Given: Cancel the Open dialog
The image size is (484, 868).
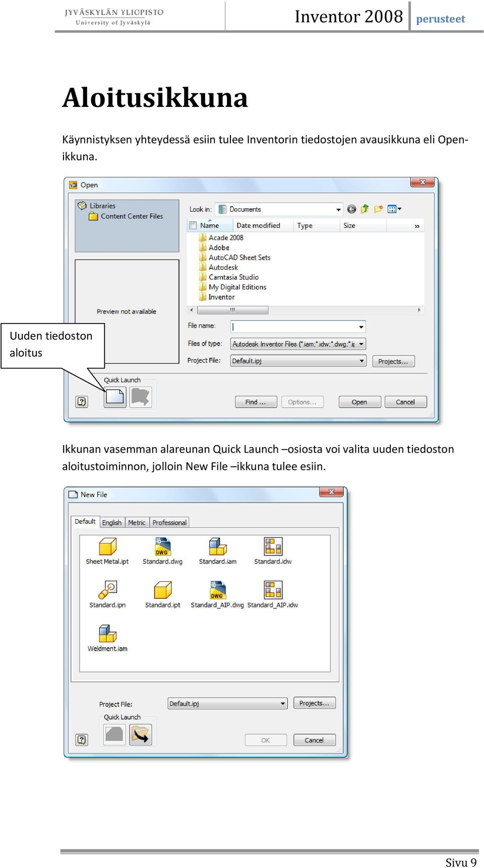Looking at the screenshot, I should 405,402.
